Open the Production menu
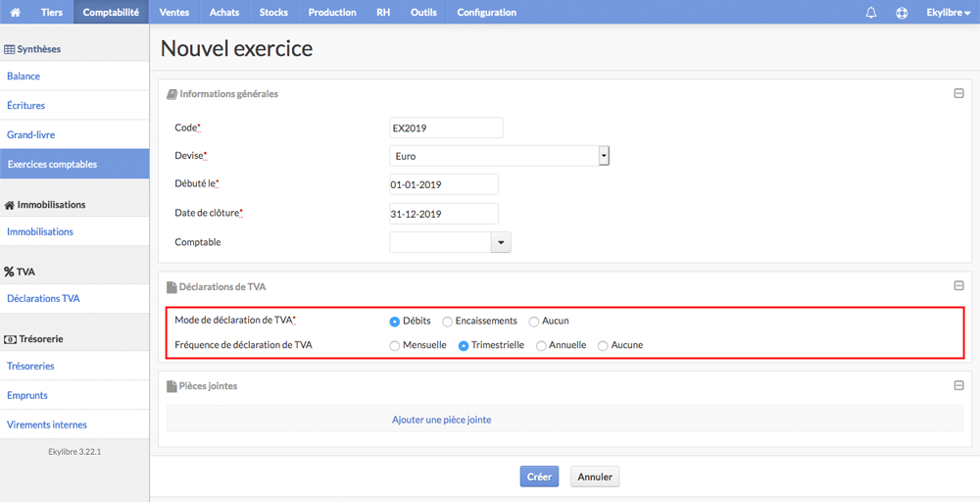Viewport: 980px width, 502px height. click(x=332, y=12)
